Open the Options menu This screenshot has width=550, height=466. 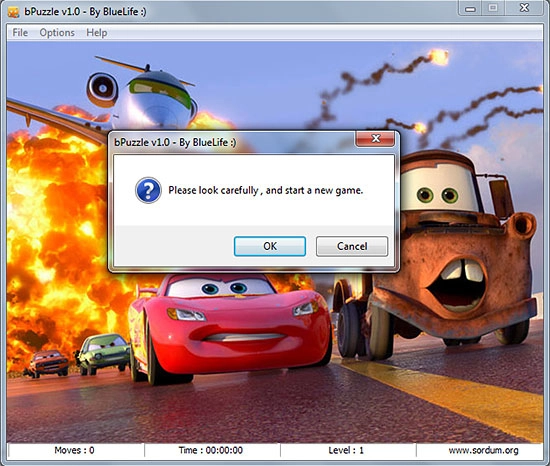coord(57,33)
